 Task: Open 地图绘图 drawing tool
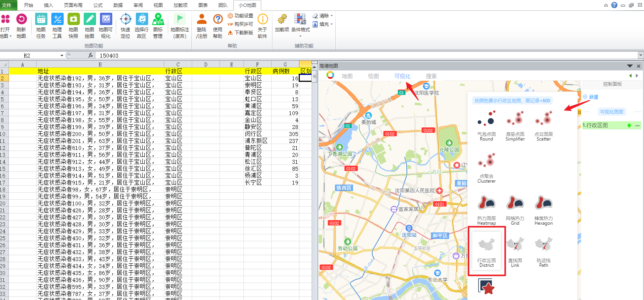(90, 25)
